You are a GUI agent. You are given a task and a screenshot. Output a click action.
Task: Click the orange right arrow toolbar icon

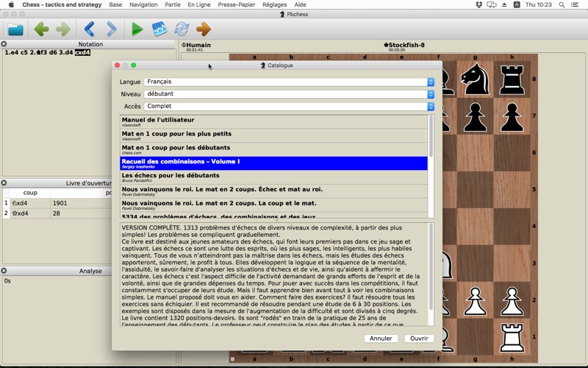click(x=204, y=29)
